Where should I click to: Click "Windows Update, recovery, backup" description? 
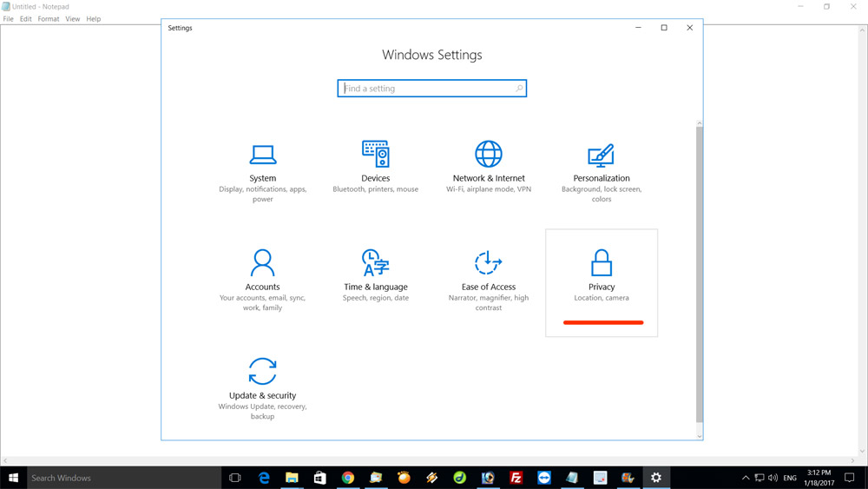pyautogui.click(x=262, y=412)
